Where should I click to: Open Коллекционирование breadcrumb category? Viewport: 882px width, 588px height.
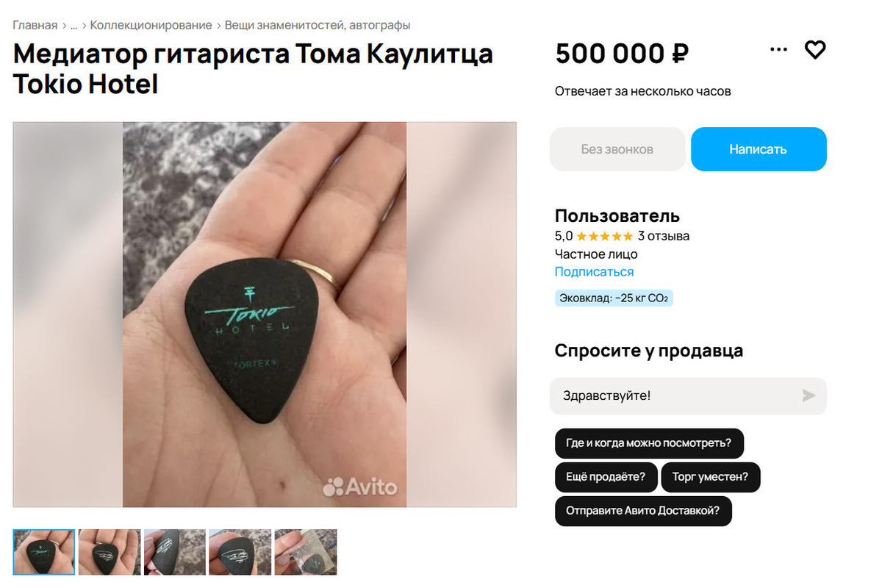(x=151, y=25)
